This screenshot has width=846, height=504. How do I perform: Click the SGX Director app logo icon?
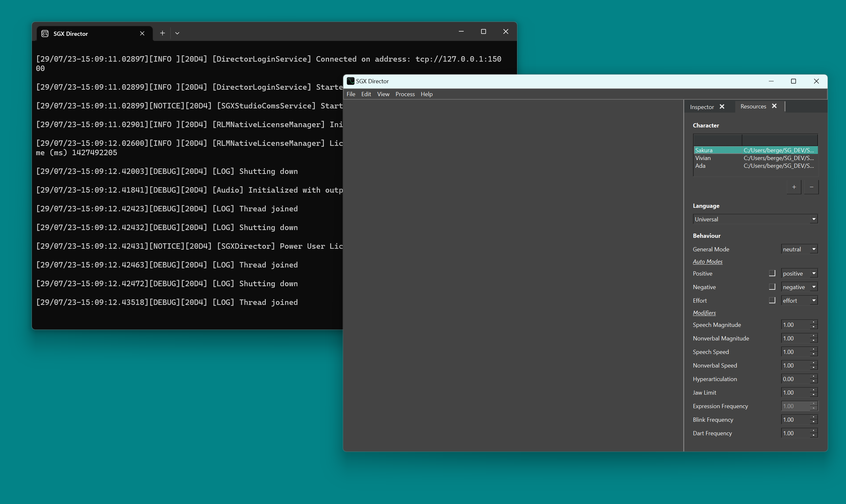click(x=350, y=81)
